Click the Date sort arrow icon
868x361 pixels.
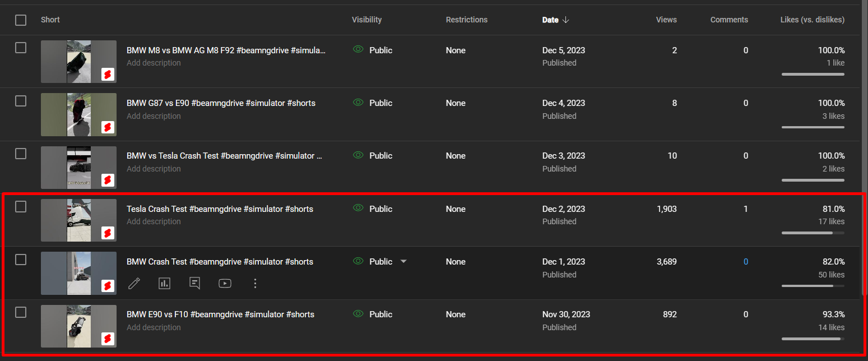click(x=565, y=20)
